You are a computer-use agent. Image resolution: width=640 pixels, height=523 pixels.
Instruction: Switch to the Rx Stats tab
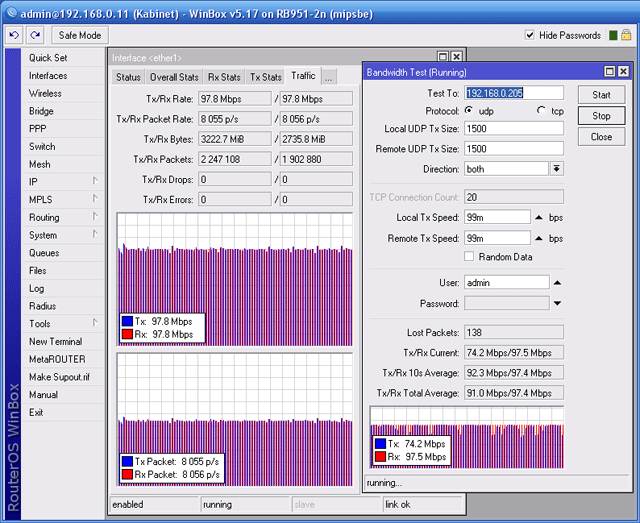point(224,77)
